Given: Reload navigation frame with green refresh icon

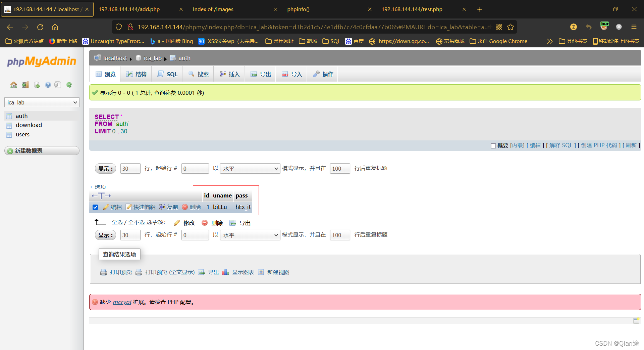Looking at the screenshot, I should 69,85.
